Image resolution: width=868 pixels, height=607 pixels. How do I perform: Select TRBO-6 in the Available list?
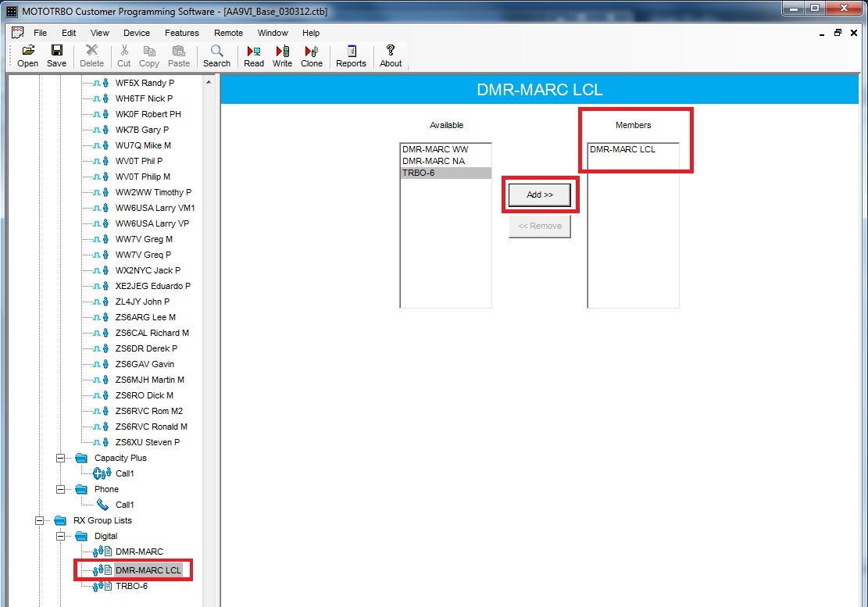[445, 173]
